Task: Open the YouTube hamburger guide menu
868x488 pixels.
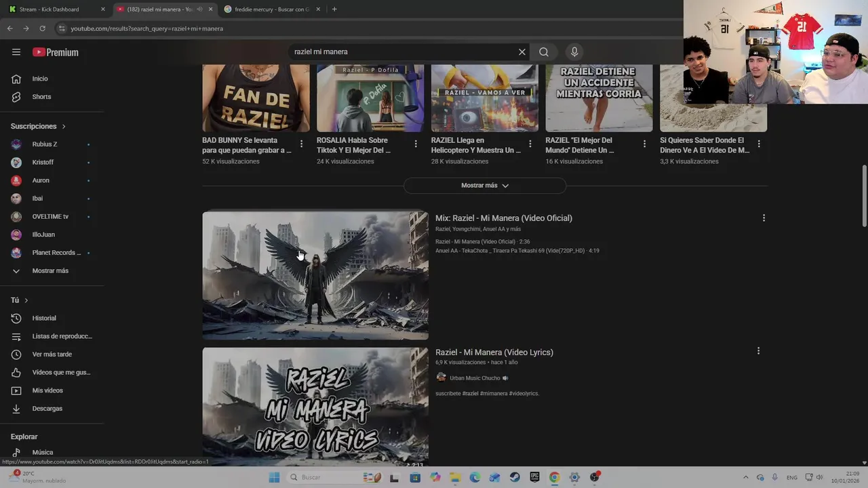Action: pyautogui.click(x=16, y=52)
